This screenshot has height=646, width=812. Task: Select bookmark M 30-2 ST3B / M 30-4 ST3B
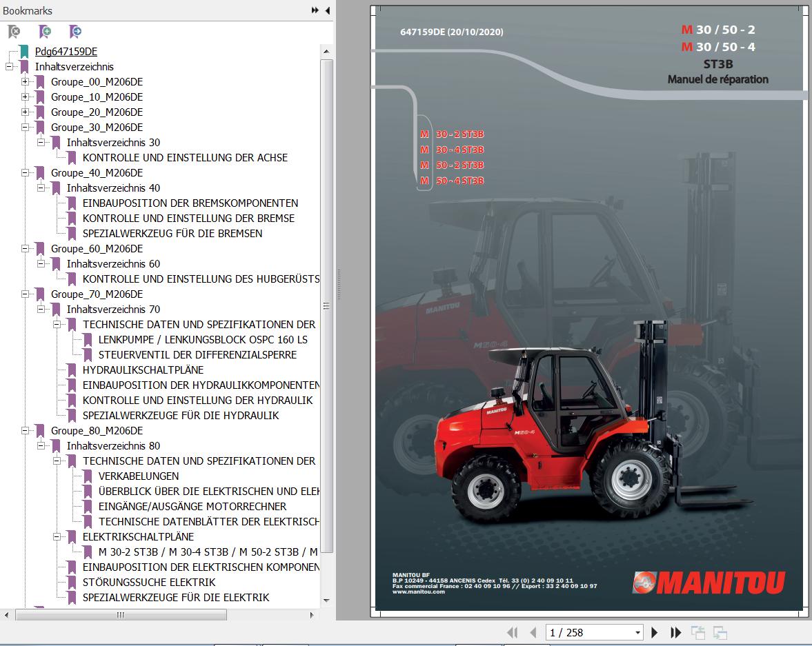[x=209, y=552]
